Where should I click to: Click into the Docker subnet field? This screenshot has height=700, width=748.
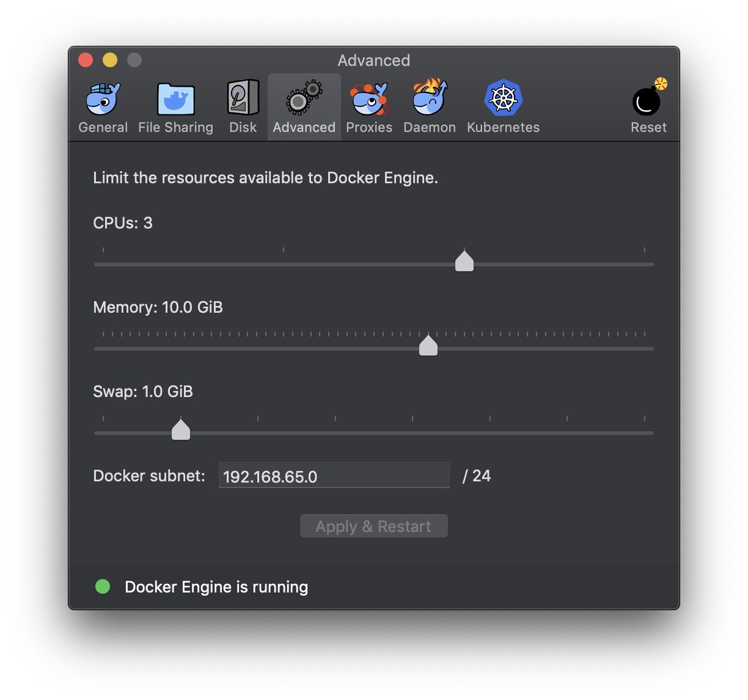pos(334,475)
